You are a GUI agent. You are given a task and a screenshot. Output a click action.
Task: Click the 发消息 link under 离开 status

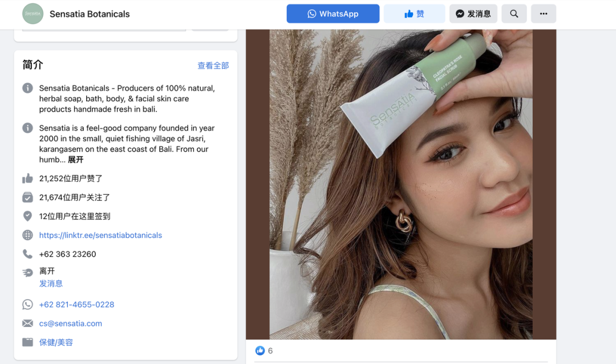(51, 283)
